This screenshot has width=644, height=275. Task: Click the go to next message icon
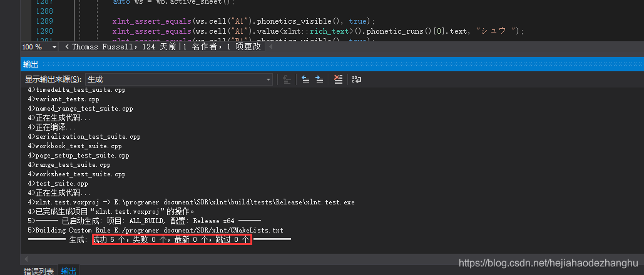point(319,79)
